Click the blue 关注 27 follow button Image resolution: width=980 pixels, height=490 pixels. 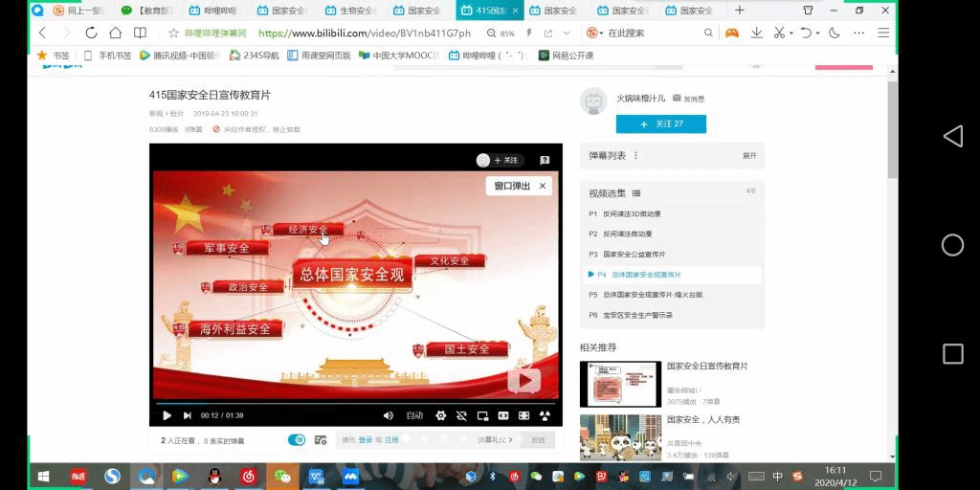661,123
